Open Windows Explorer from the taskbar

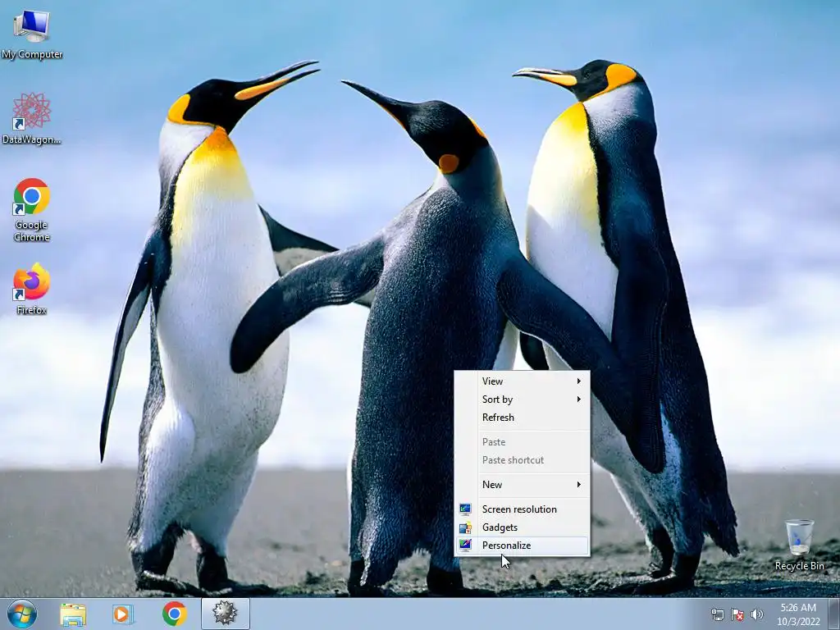pyautogui.click(x=73, y=614)
